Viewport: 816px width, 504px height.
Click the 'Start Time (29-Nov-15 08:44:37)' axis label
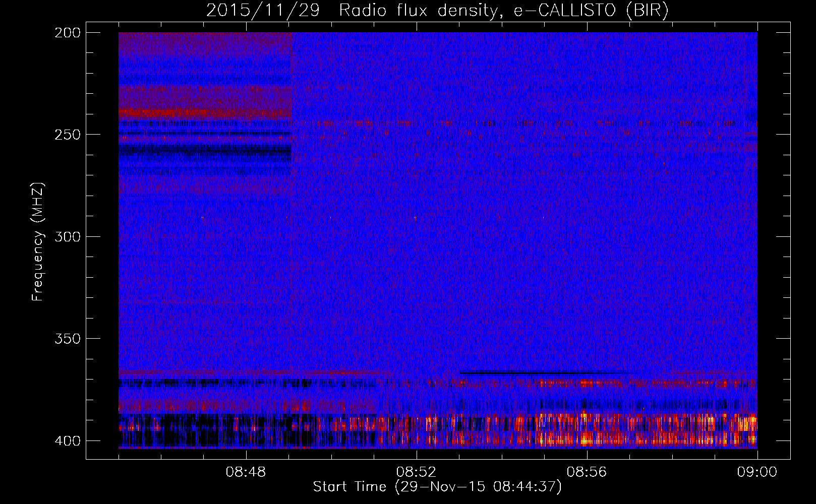pyautogui.click(x=437, y=487)
